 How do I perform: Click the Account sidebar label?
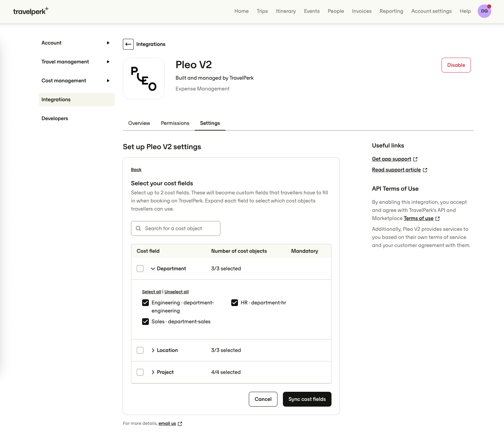[51, 43]
